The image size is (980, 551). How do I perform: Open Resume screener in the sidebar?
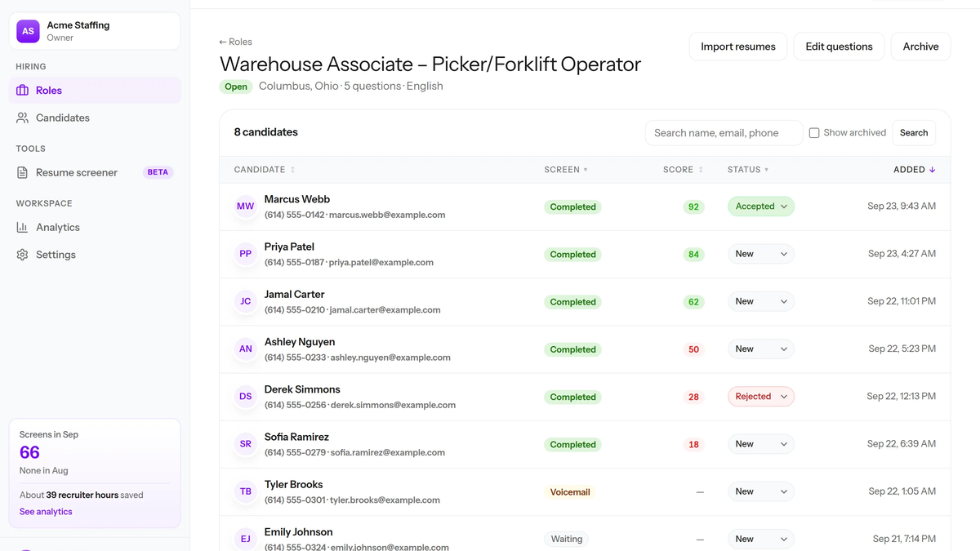point(95,172)
